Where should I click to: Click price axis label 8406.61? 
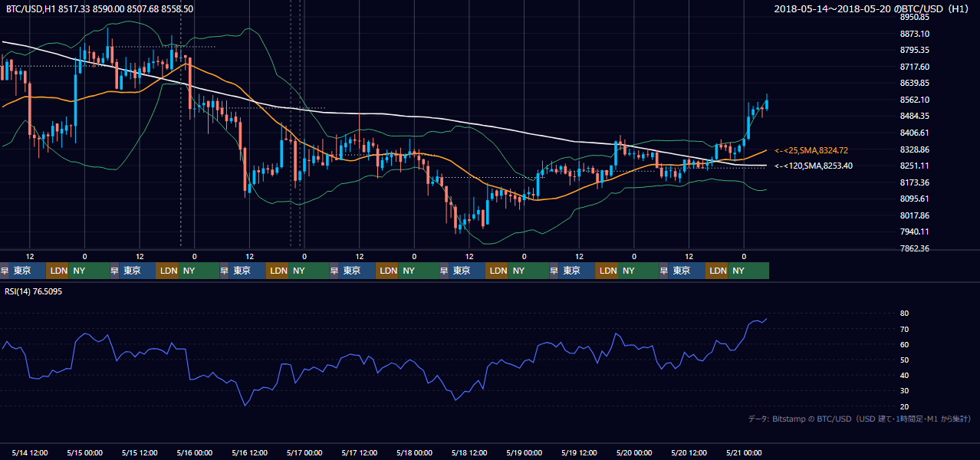click(915, 133)
